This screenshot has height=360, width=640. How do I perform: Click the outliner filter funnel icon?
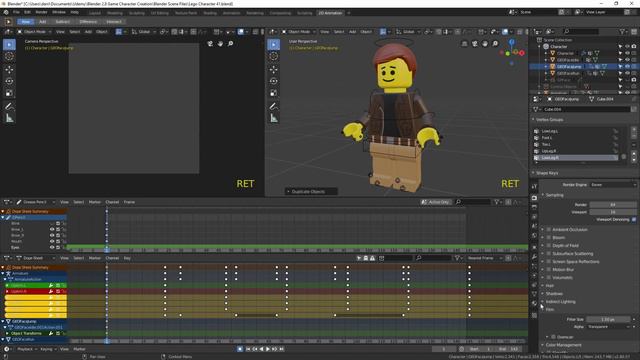(x=622, y=31)
